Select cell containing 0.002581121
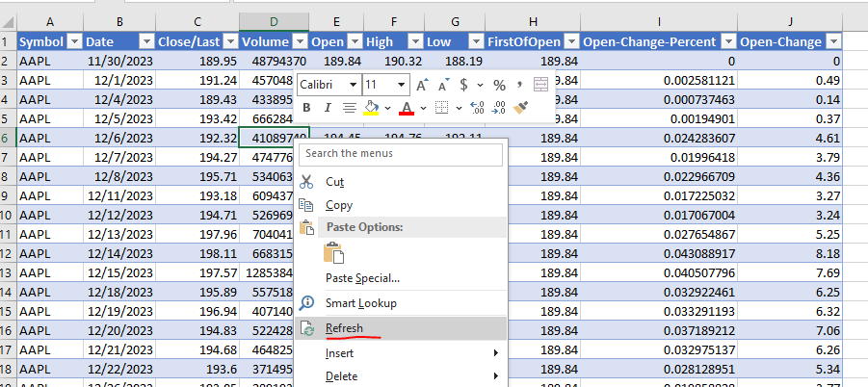The width and height of the screenshot is (868, 387). click(x=659, y=80)
